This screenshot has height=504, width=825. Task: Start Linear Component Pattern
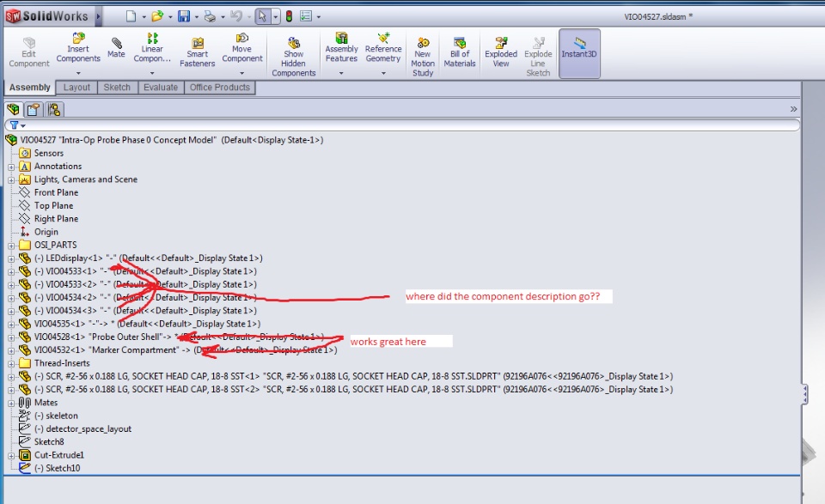[152, 47]
